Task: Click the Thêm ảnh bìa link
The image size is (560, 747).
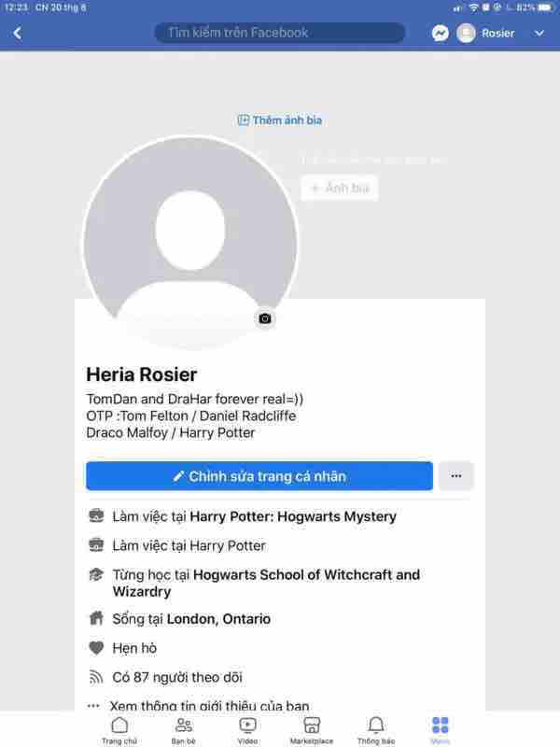Action: tap(280, 120)
